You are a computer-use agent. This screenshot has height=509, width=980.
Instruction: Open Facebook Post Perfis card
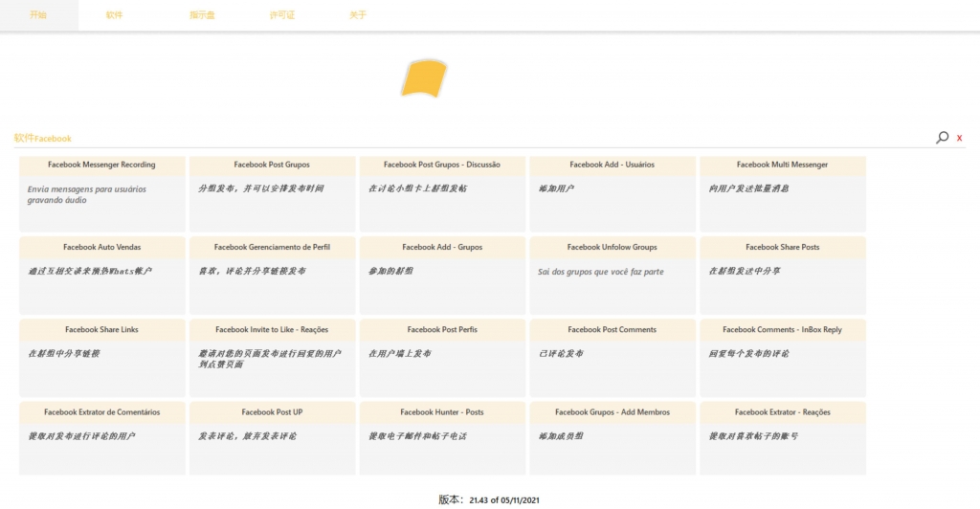[442, 358]
